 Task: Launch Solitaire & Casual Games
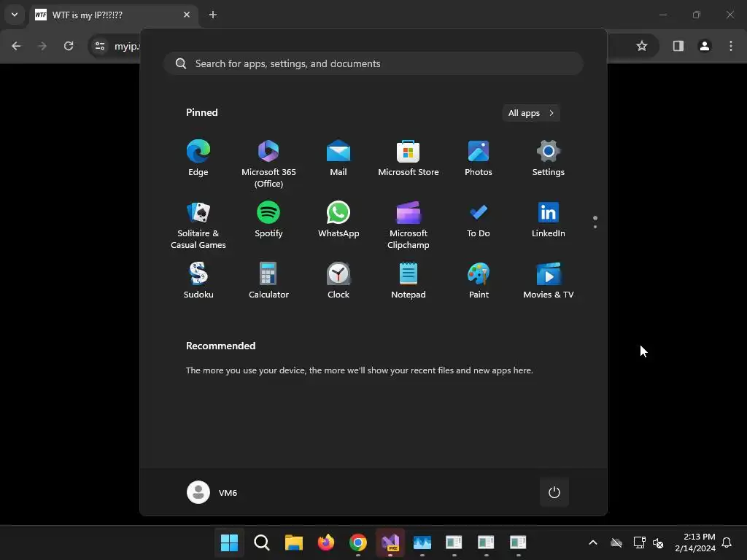(198, 225)
